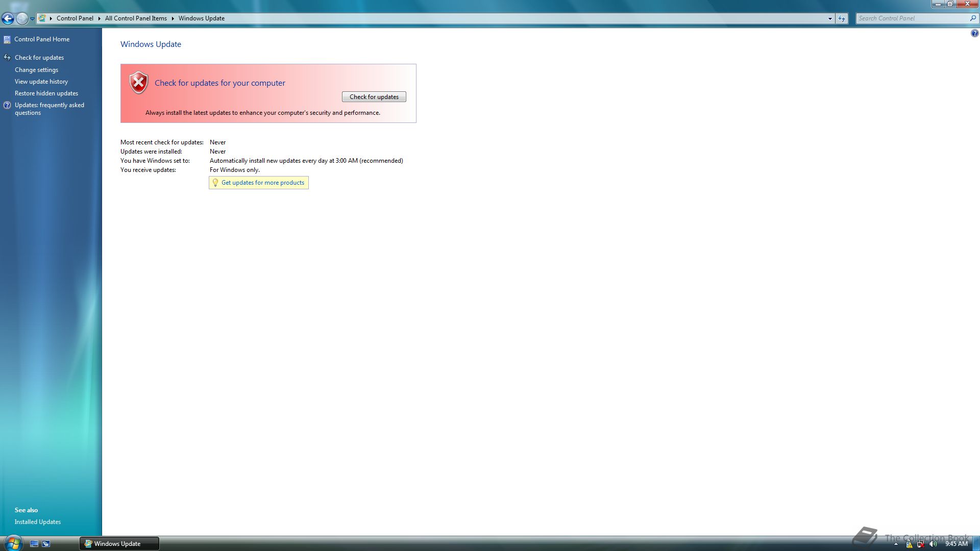Click the Control Panel Home icon
Viewport: 980px width, 551px height.
[7, 39]
